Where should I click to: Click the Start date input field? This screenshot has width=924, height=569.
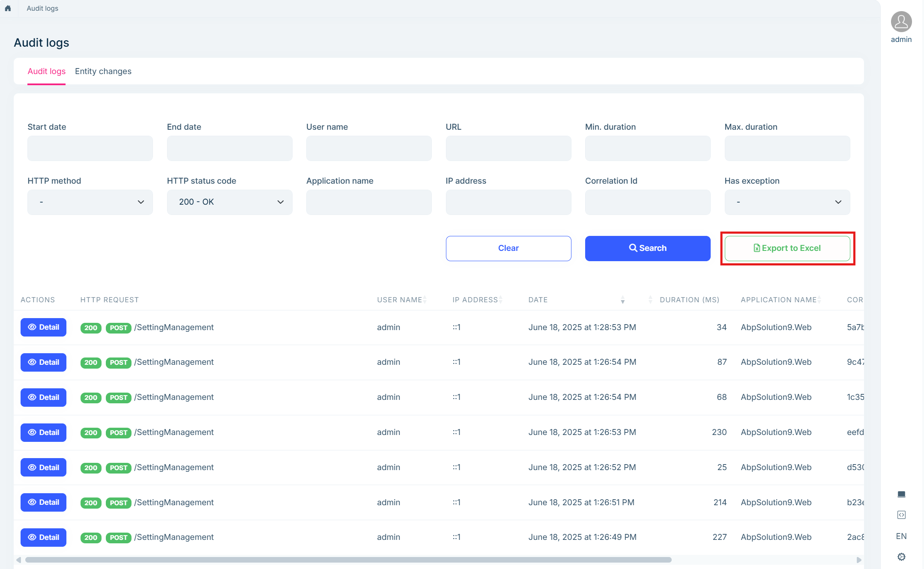[x=90, y=148]
